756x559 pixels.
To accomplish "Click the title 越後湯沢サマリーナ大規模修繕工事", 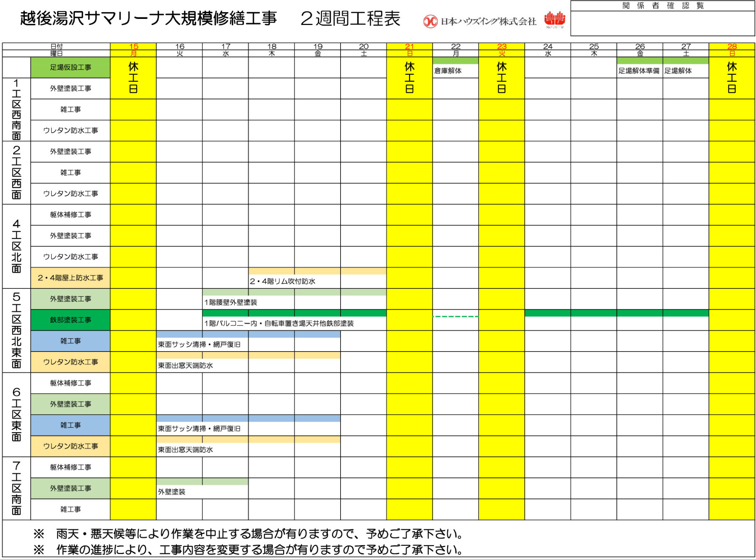I will click(148, 19).
